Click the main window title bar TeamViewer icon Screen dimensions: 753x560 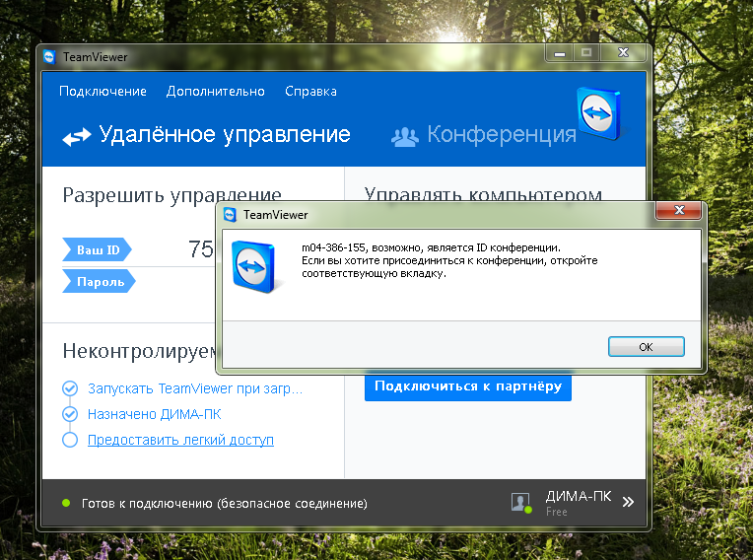[50, 56]
